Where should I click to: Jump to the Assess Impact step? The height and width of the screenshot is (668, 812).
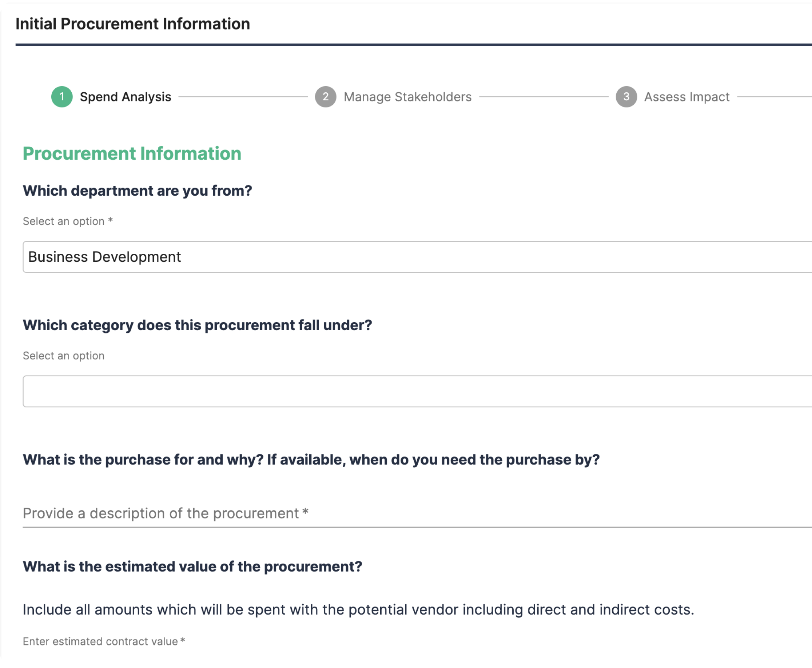click(686, 97)
